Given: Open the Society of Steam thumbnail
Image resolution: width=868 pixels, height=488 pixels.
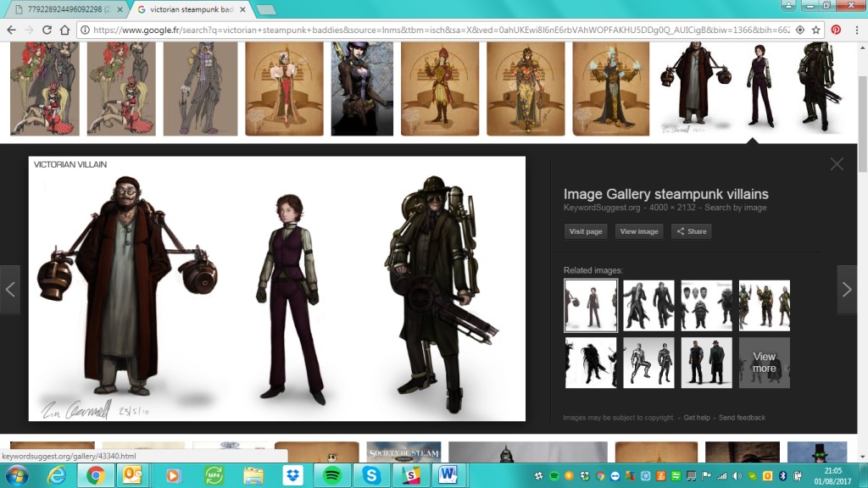Looking at the screenshot, I should click(x=403, y=452).
